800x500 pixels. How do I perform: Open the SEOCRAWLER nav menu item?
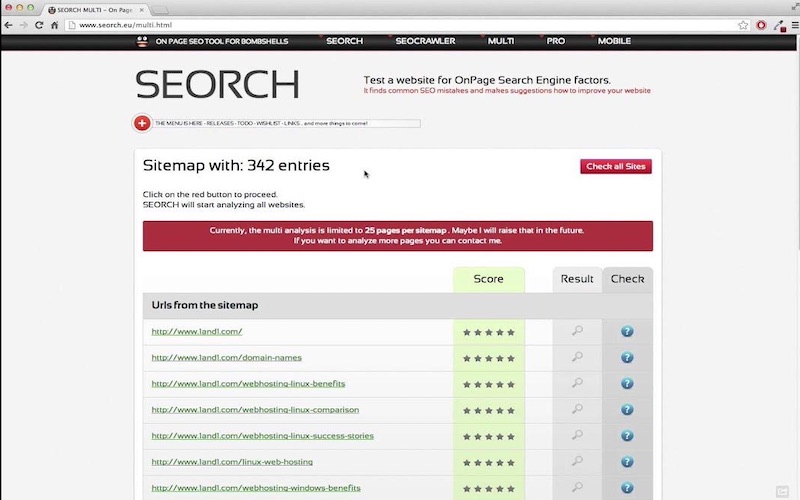tap(425, 41)
